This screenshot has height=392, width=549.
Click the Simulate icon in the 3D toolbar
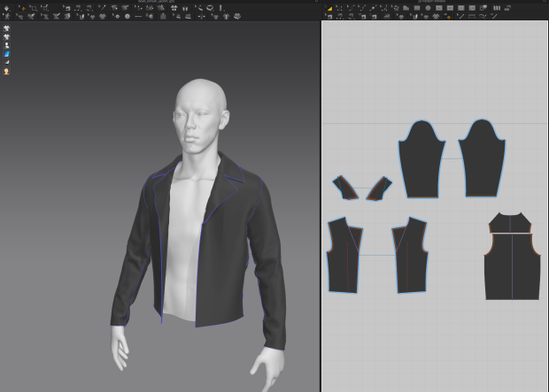pos(7,16)
